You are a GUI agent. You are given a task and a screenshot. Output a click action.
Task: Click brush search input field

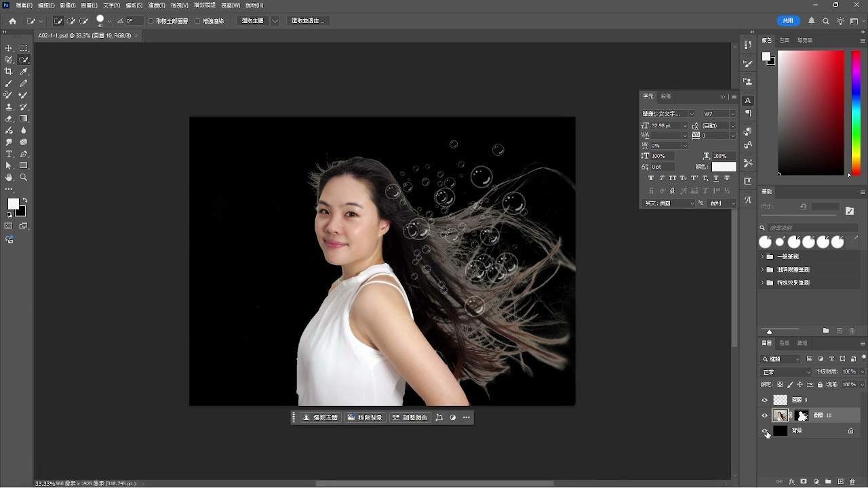pyautogui.click(x=812, y=228)
